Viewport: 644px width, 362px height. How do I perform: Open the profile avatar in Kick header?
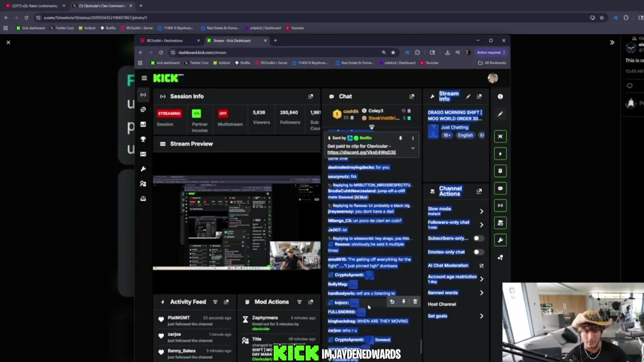(493, 78)
